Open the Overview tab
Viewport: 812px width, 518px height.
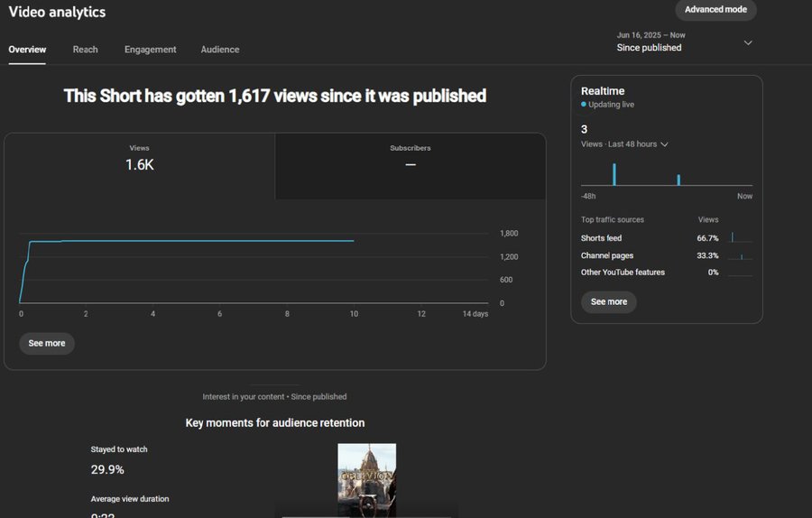(x=27, y=50)
